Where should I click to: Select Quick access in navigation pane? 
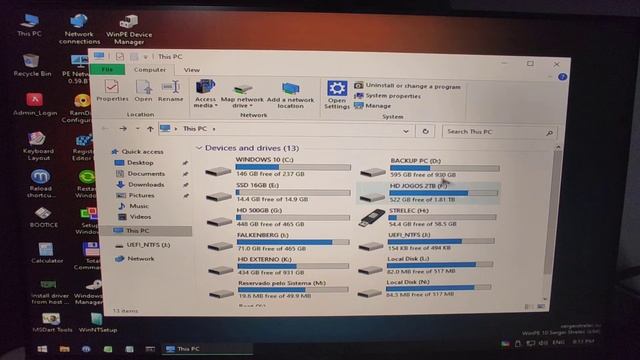point(138,151)
